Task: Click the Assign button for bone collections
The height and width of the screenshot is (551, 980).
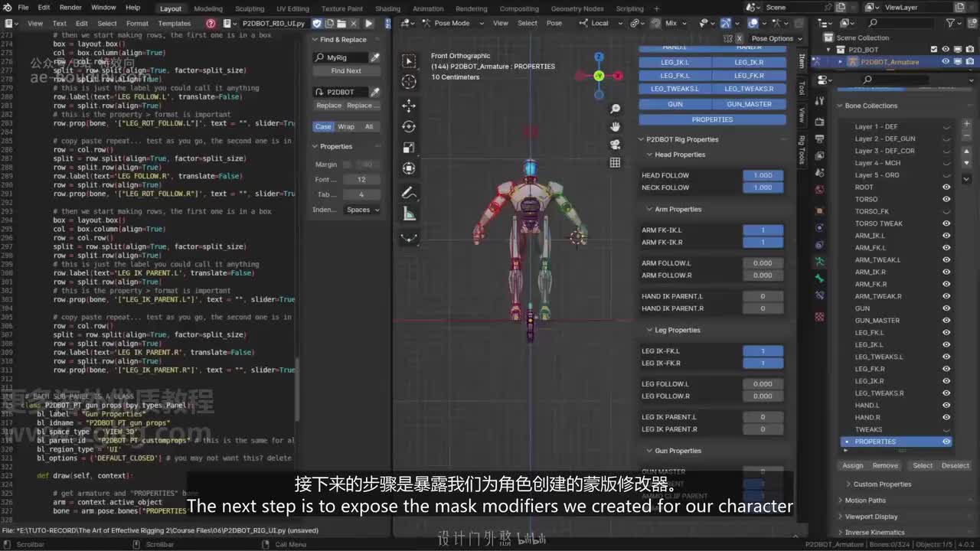Action: 853,465
